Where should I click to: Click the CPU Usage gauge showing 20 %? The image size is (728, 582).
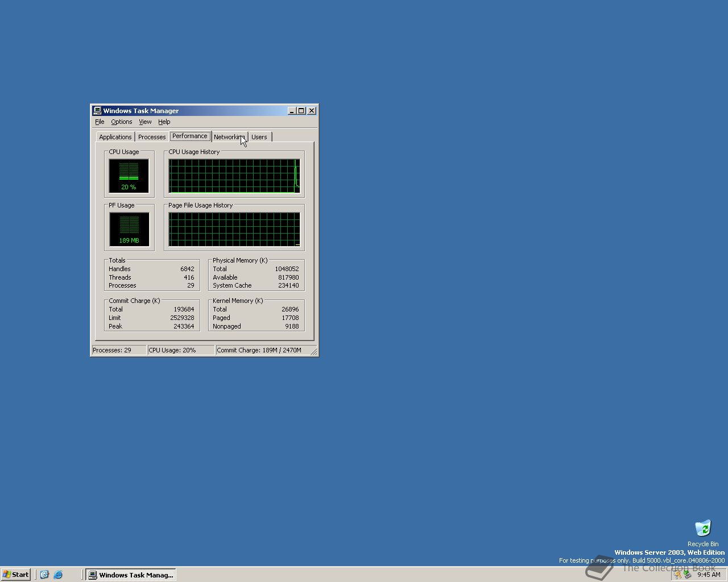(x=129, y=176)
